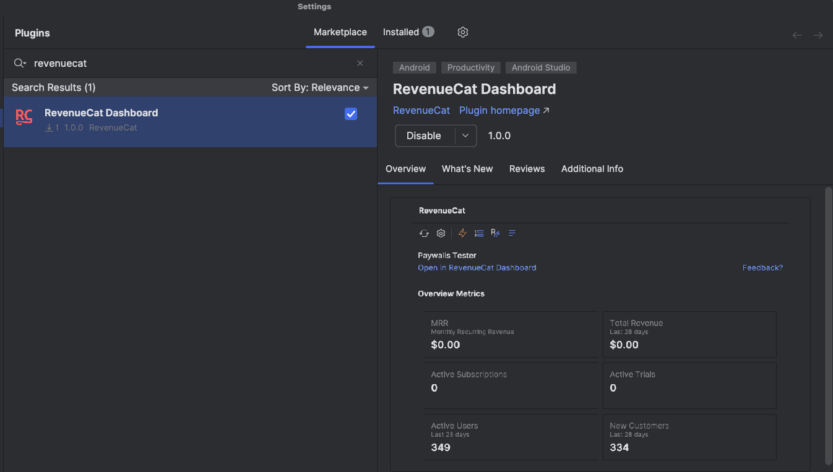Open the Reviews tab
Image resolution: width=833 pixels, height=472 pixels.
527,169
